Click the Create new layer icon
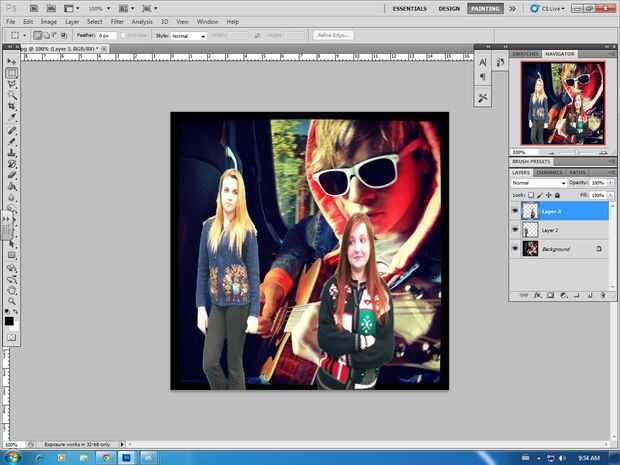Viewport: 620px width, 465px height. [590, 295]
